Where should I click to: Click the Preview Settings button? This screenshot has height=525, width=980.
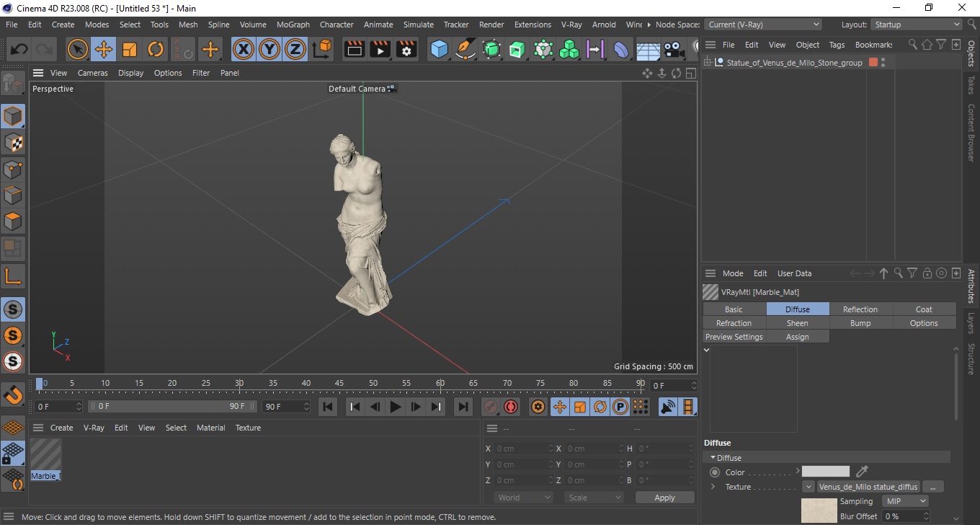click(x=734, y=337)
